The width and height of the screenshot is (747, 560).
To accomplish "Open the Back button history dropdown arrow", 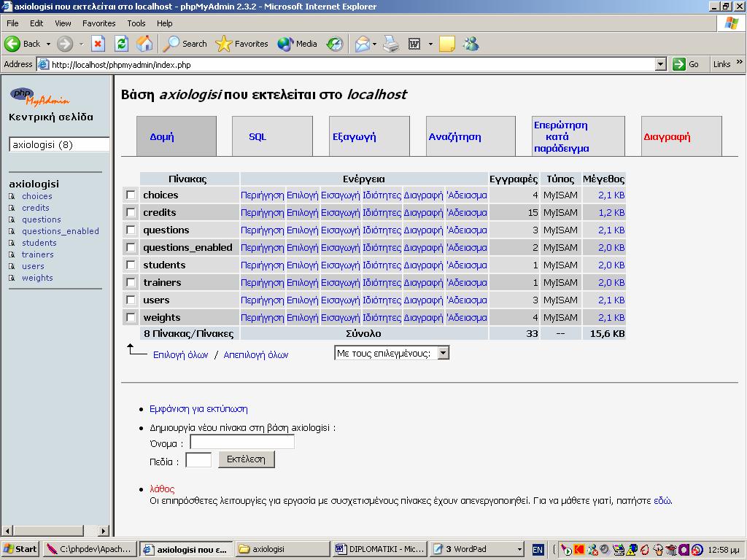I will coord(48,44).
